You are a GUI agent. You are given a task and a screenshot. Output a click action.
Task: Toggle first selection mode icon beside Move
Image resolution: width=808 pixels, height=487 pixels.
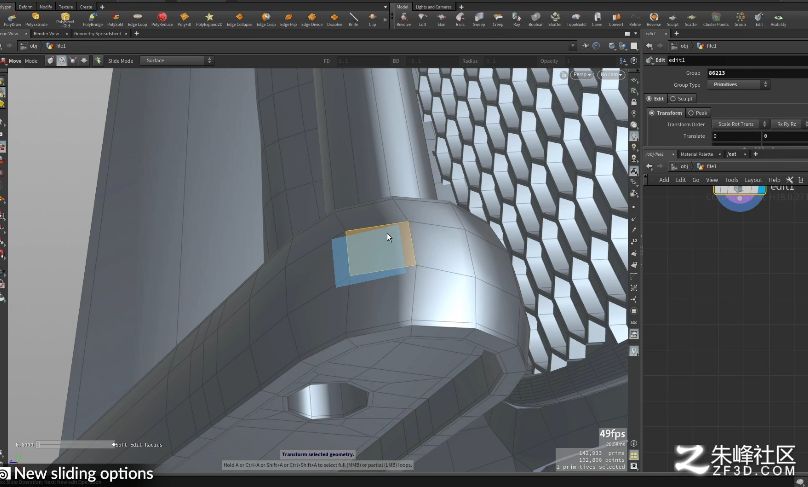[x=50, y=60]
